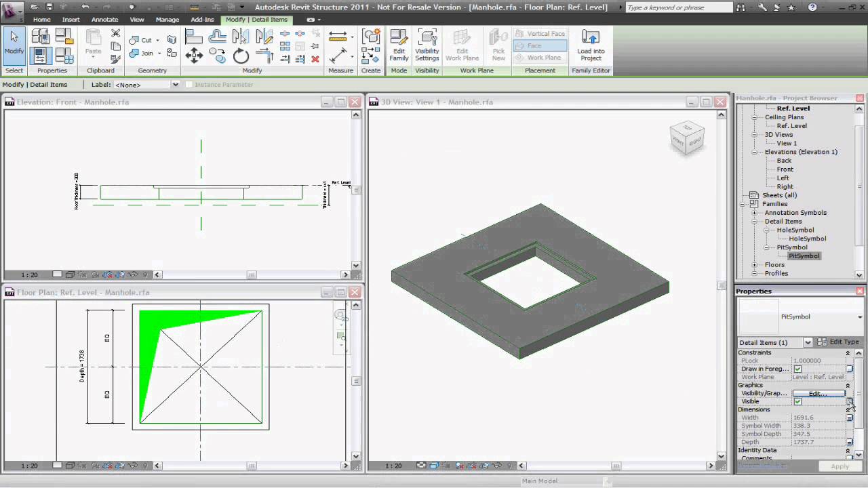This screenshot has height=488, width=868.
Task: Switch to the Insert ribbon tab
Action: click(71, 20)
